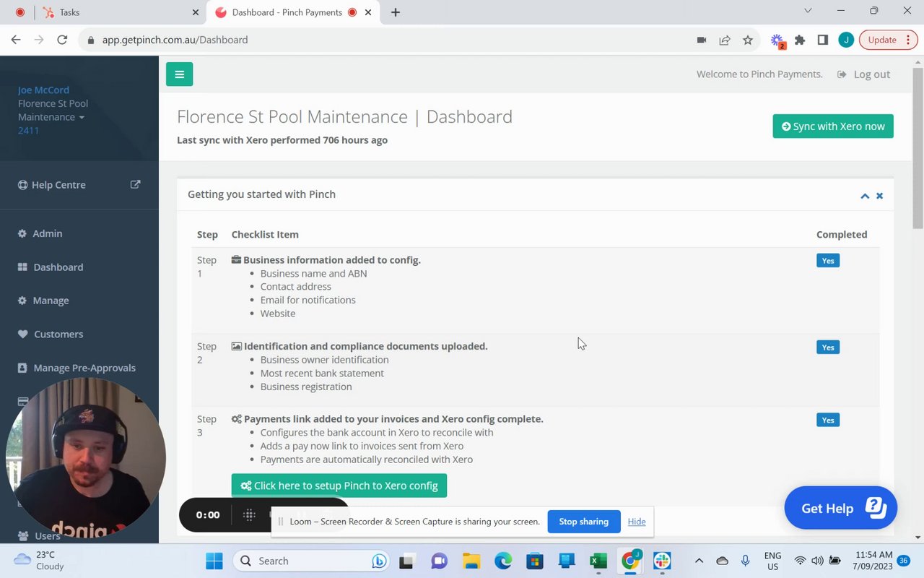The height and width of the screenshot is (578, 924).
Task: Open a new browser tab
Action: pyautogui.click(x=395, y=12)
